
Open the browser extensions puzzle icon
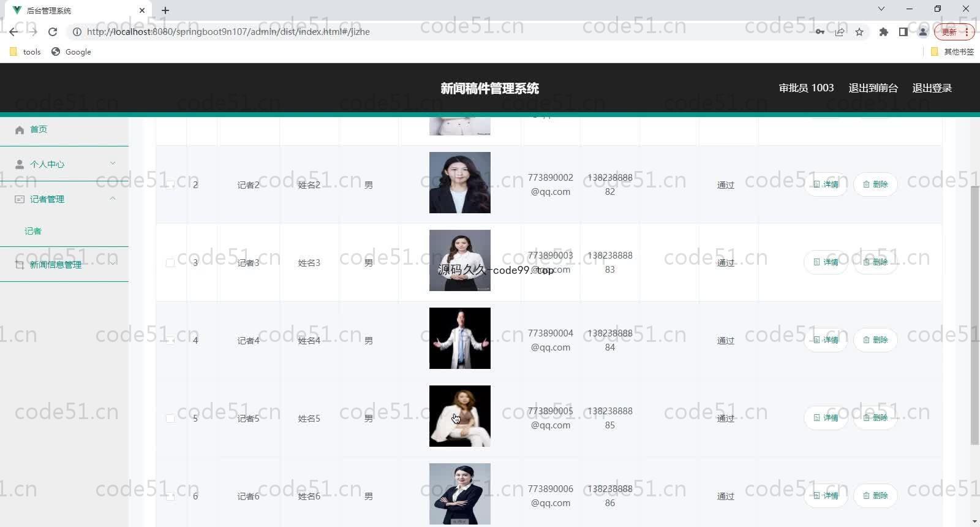click(x=883, y=32)
